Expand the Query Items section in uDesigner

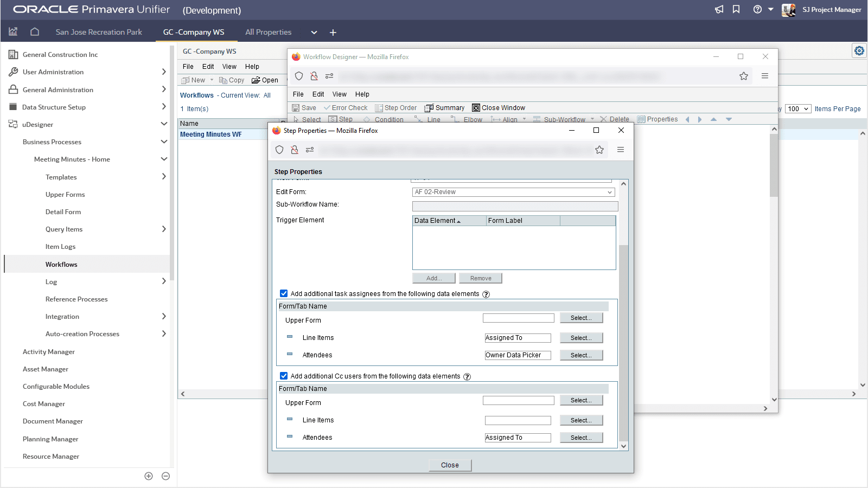point(163,229)
